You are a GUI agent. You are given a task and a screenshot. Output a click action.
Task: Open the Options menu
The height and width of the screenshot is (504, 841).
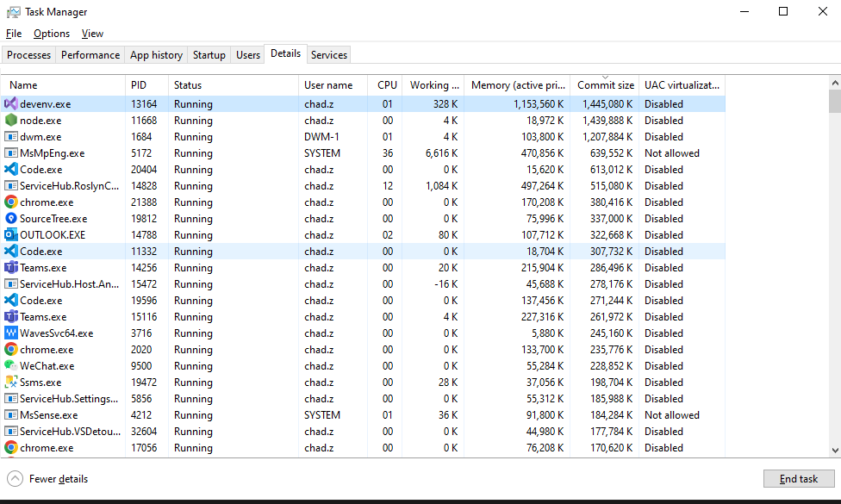tap(52, 34)
